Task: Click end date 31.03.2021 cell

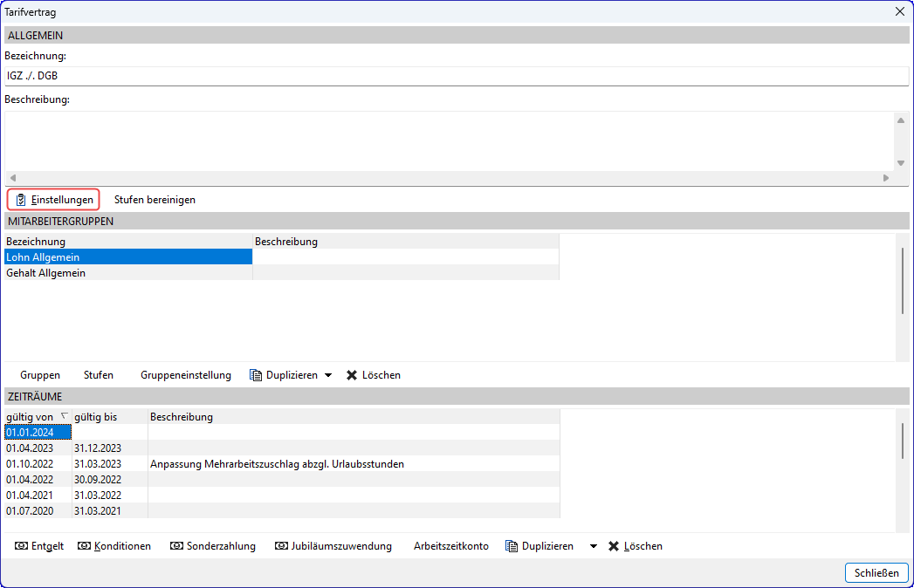Action: click(x=110, y=511)
